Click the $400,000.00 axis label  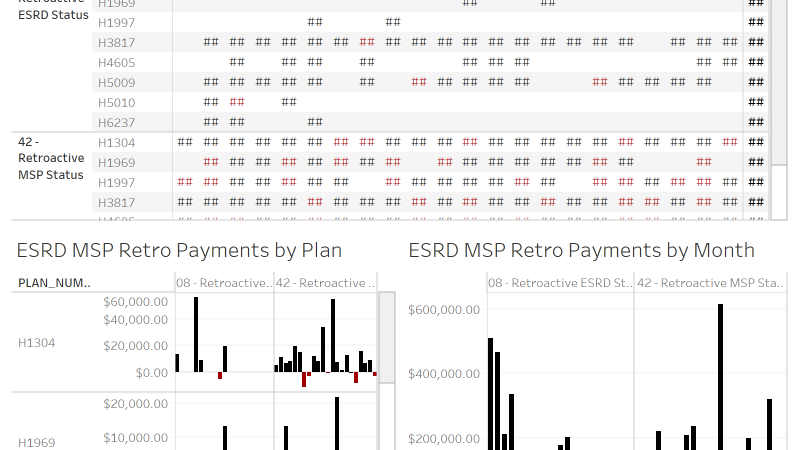(x=444, y=374)
